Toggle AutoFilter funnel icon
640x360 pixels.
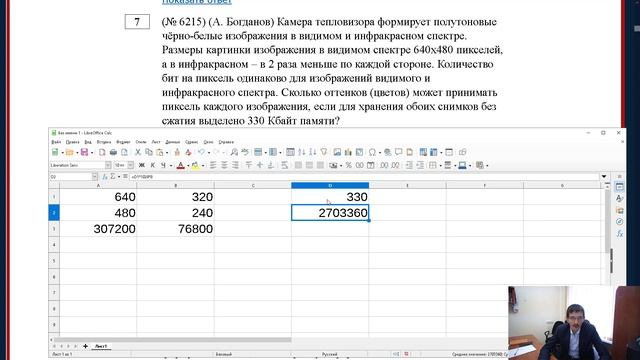[324, 152]
